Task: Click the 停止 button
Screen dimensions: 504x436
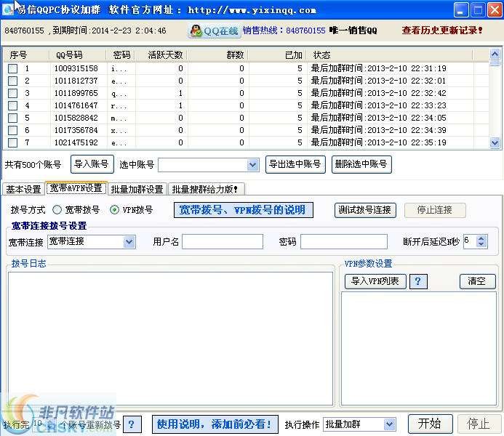Action: point(479,424)
